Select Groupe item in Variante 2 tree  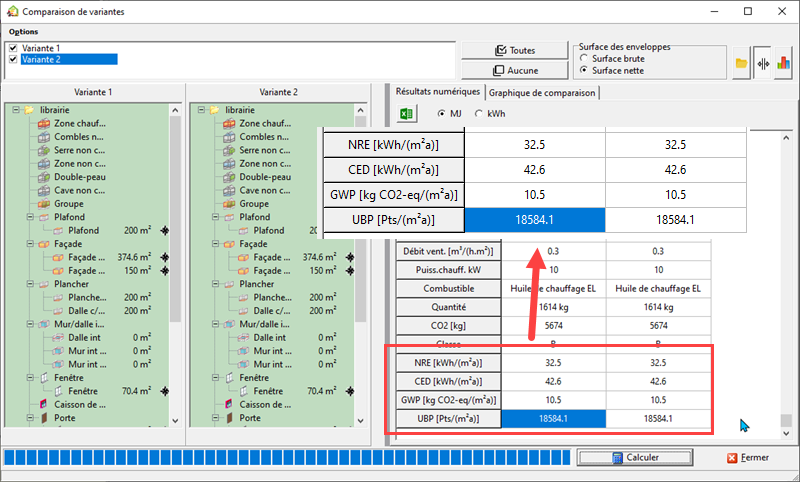(253, 203)
